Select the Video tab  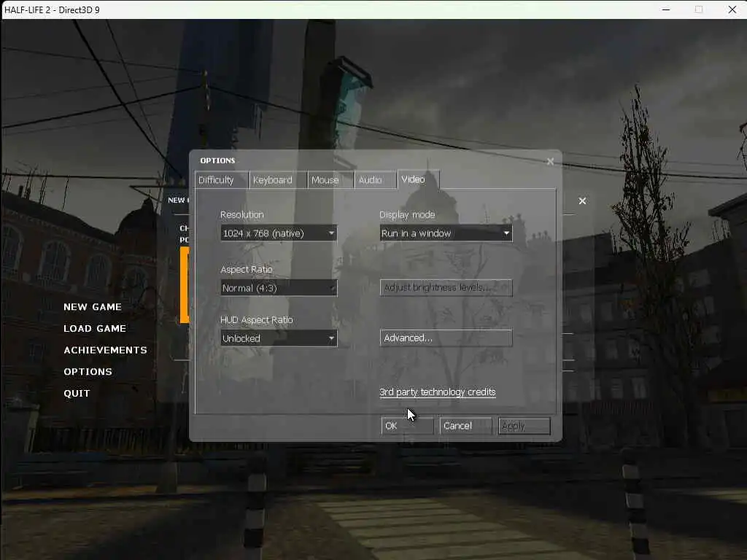tap(418, 179)
